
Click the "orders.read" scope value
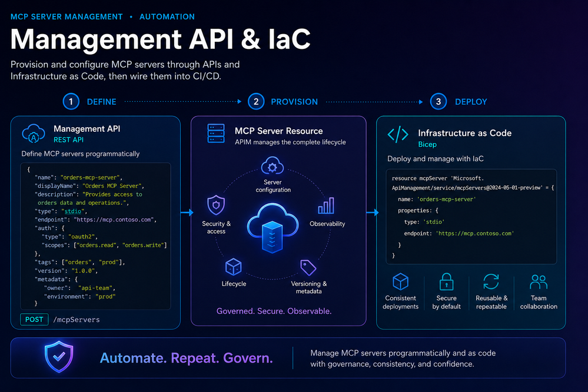(97, 245)
